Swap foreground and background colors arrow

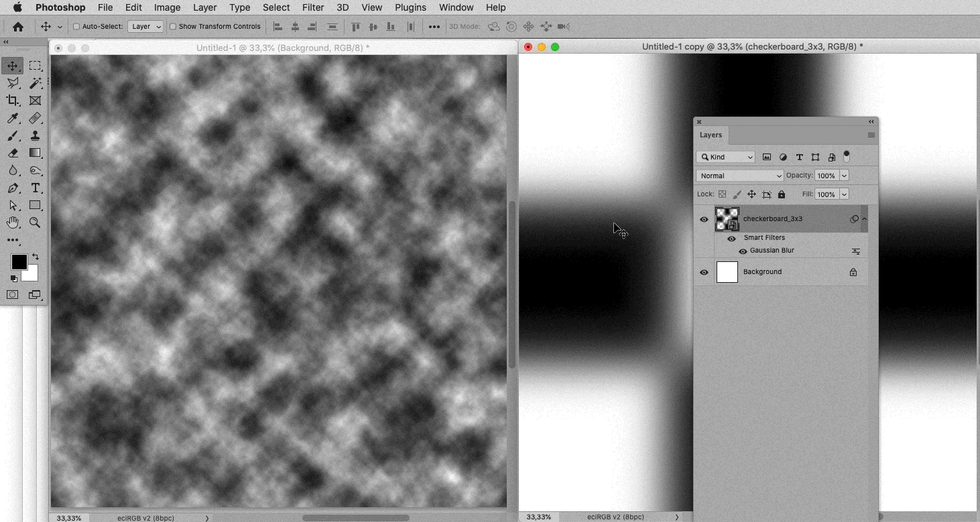coord(35,257)
